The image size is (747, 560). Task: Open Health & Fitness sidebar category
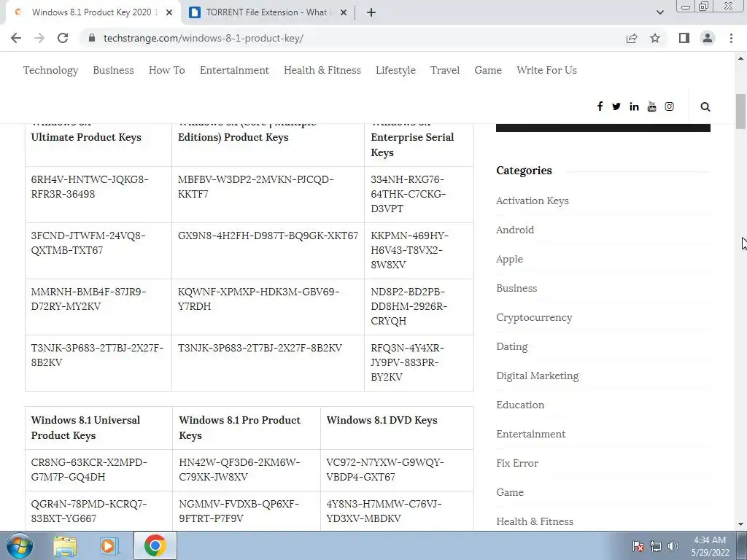535,521
